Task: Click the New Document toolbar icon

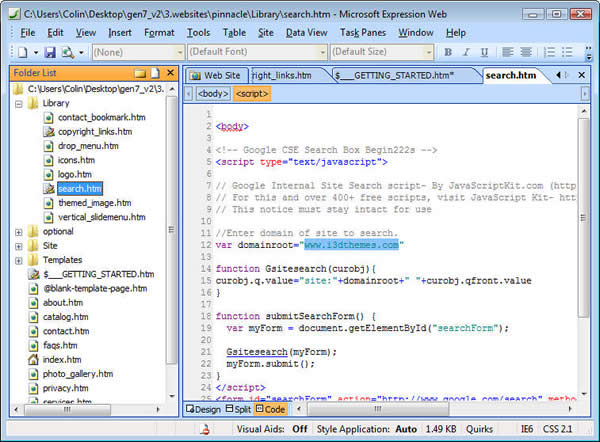Action: 23,52
